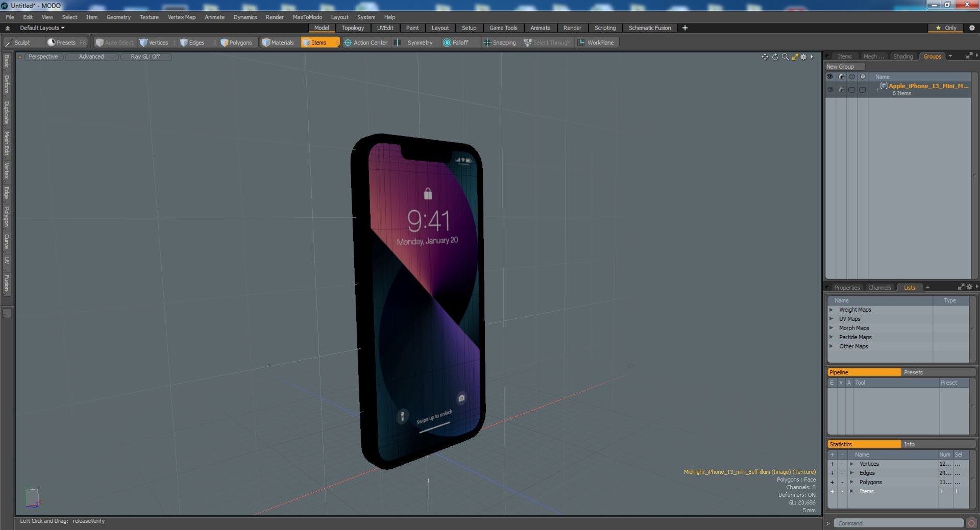This screenshot has height=530, width=980.
Task: Show the Presets section beside Pipeline
Action: (938, 372)
